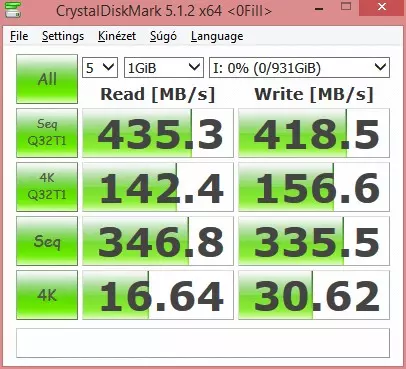Select the 418.5 Seq Q32T1 write result
Image resolution: width=406 pixels, height=369 pixels.
click(x=314, y=133)
